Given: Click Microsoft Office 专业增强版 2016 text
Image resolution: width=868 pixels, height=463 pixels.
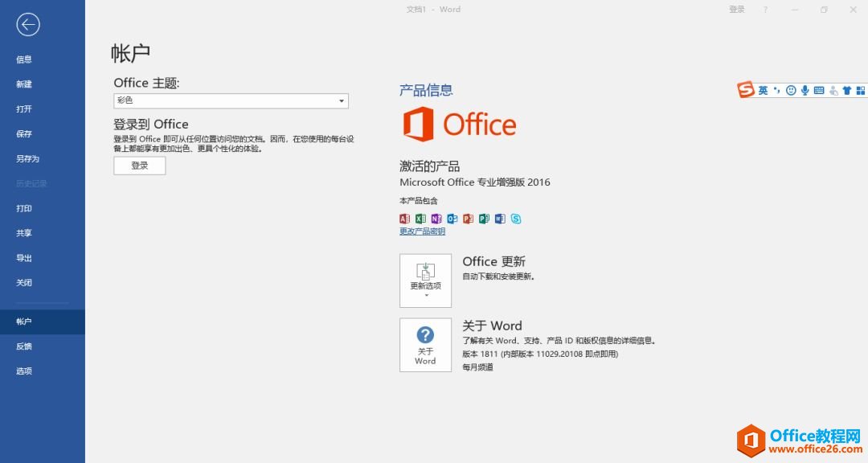Looking at the screenshot, I should click(x=475, y=182).
